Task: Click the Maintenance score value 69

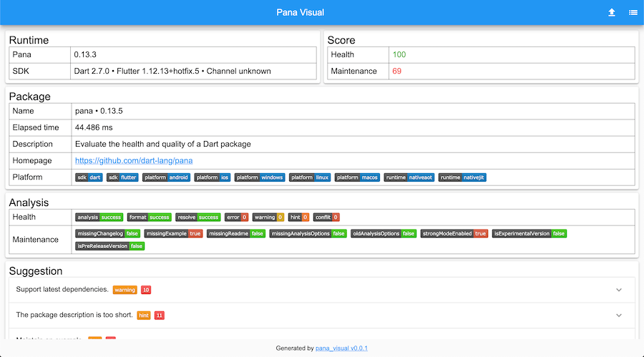Action: 396,71
